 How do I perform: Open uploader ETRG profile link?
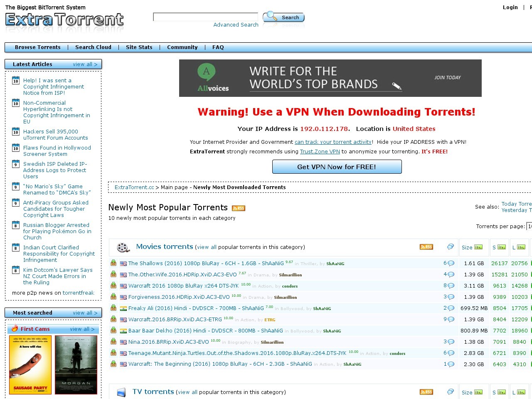(270, 320)
